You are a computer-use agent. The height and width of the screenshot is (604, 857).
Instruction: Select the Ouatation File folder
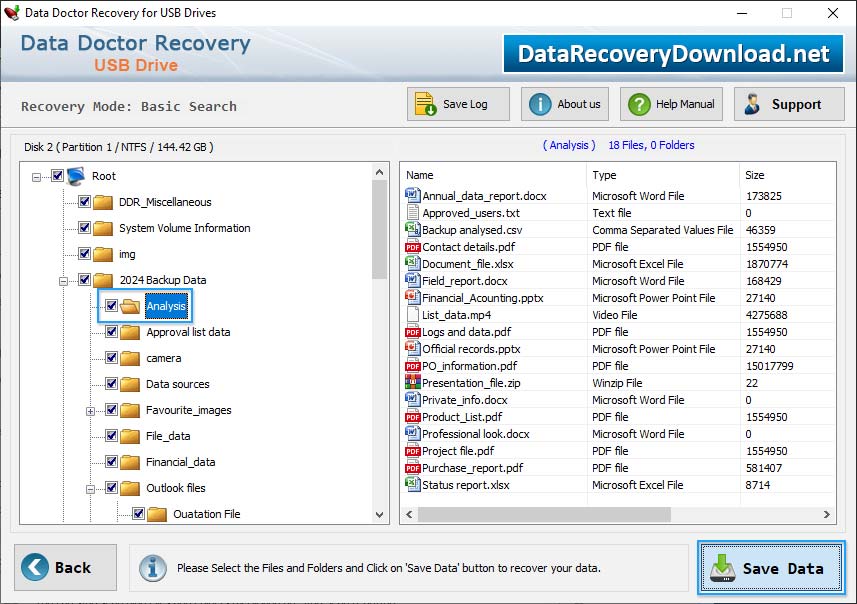tap(207, 514)
